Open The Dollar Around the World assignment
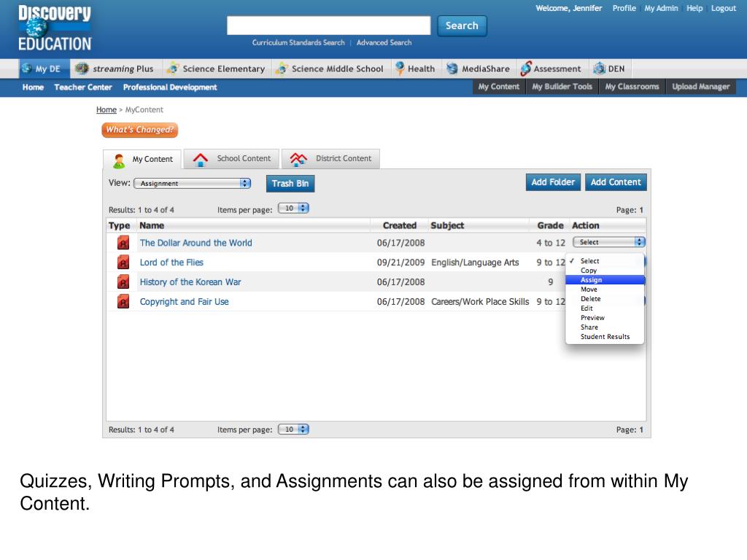The height and width of the screenshot is (560, 747). tap(196, 243)
